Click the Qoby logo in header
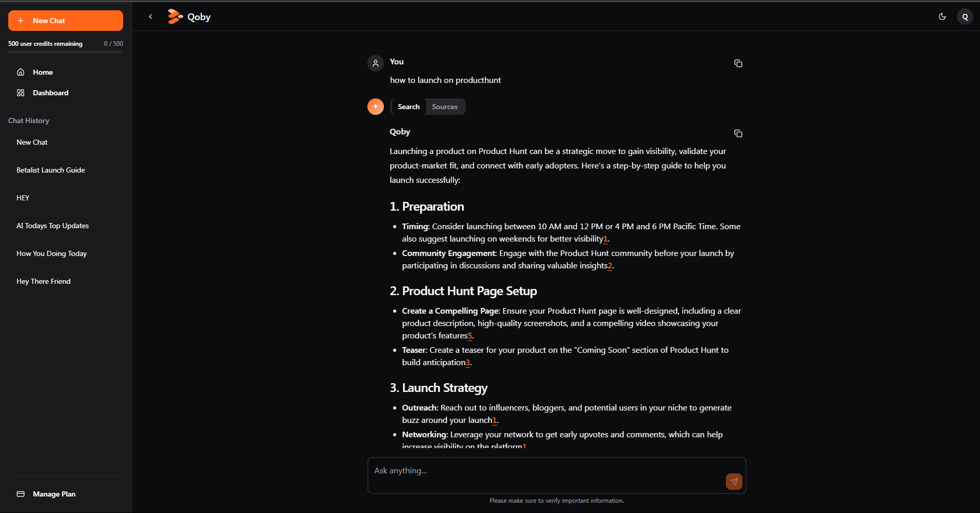Viewport: 980px width, 513px height. (189, 16)
